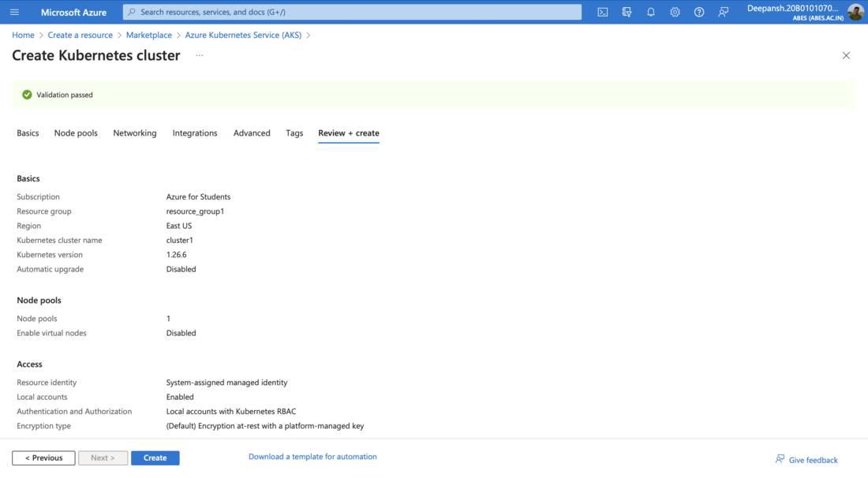Click the Automatic upgrade Disabled value
The height and width of the screenshot is (478, 868).
[181, 269]
